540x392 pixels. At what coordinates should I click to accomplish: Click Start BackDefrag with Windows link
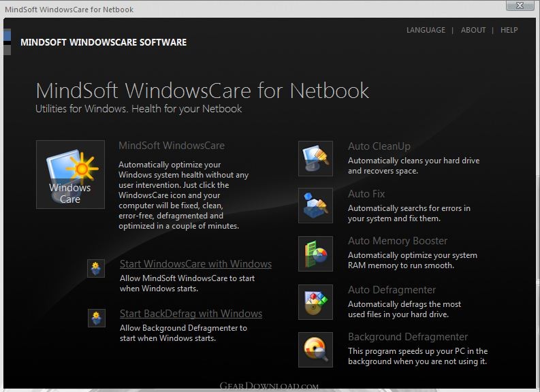coord(191,314)
